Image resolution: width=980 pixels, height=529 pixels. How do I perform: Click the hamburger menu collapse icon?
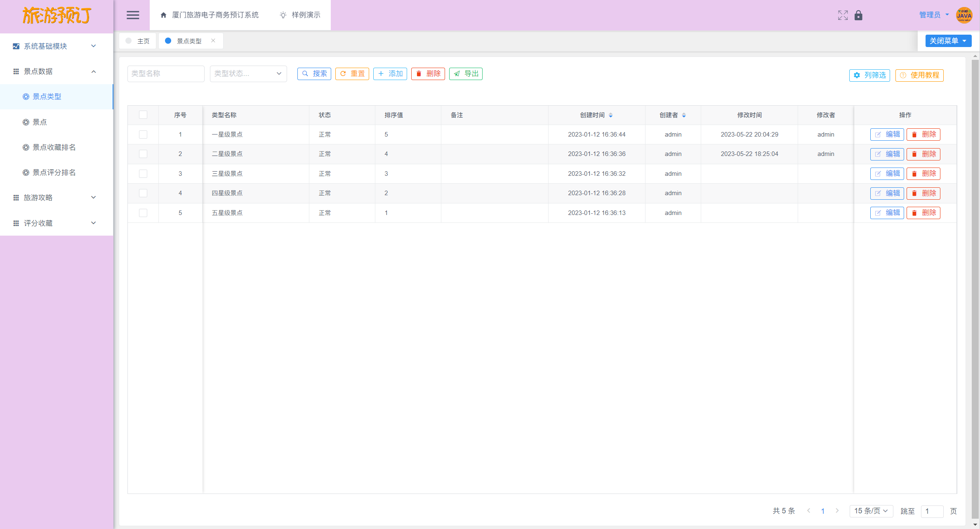point(132,15)
